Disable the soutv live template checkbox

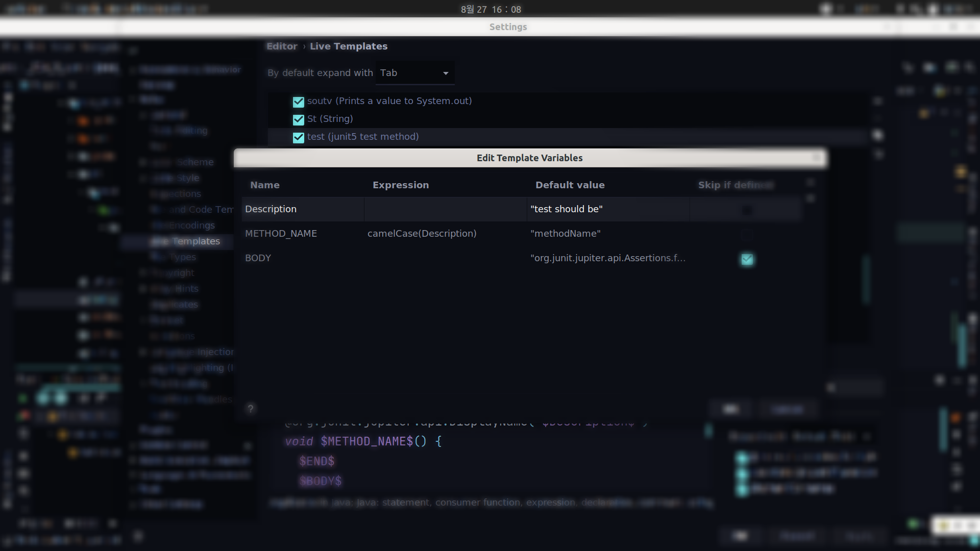coord(299,102)
